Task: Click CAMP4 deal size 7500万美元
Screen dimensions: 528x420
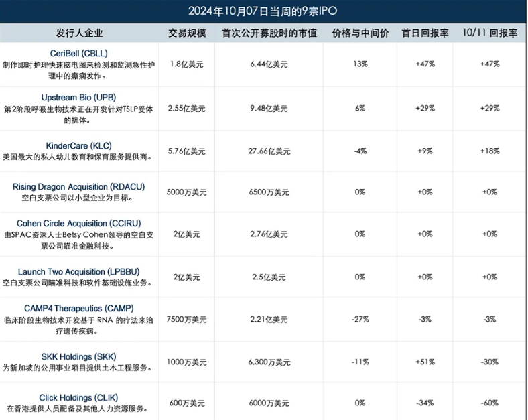Action: pyautogui.click(x=186, y=319)
